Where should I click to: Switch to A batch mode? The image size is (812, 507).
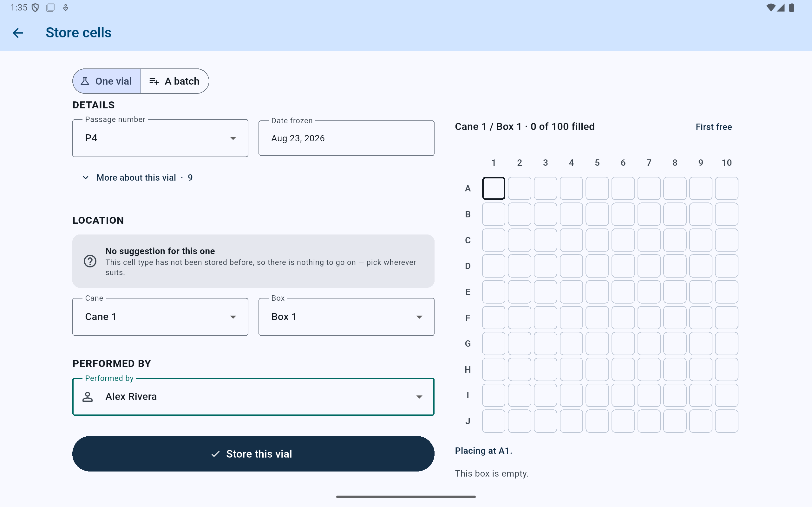coord(175,81)
